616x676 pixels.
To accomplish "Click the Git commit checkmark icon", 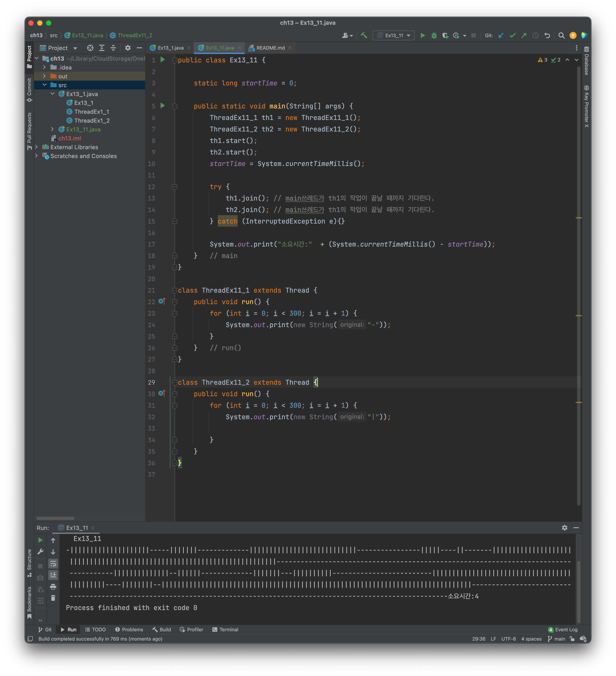I will pyautogui.click(x=512, y=35).
